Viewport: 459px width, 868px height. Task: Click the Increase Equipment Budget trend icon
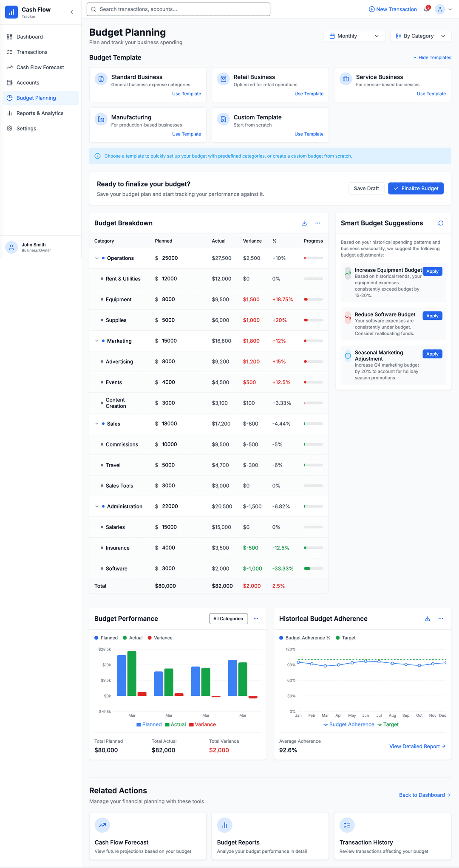(x=348, y=273)
